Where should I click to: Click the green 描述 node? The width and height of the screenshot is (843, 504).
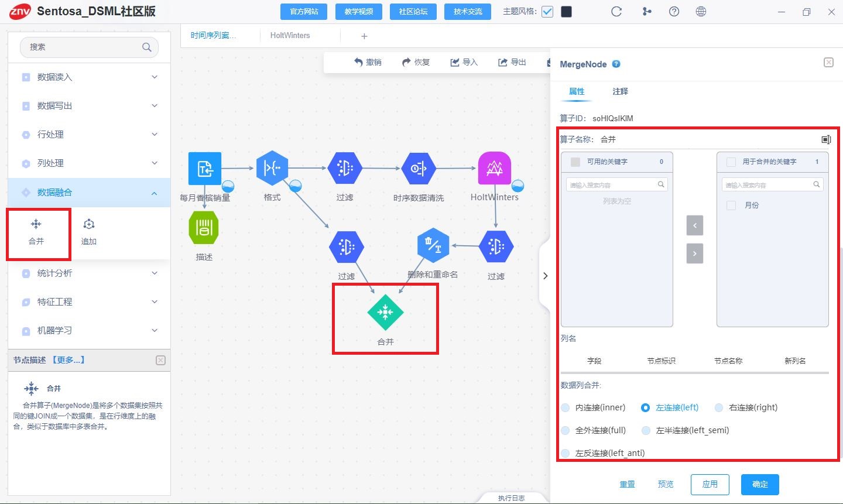(204, 228)
